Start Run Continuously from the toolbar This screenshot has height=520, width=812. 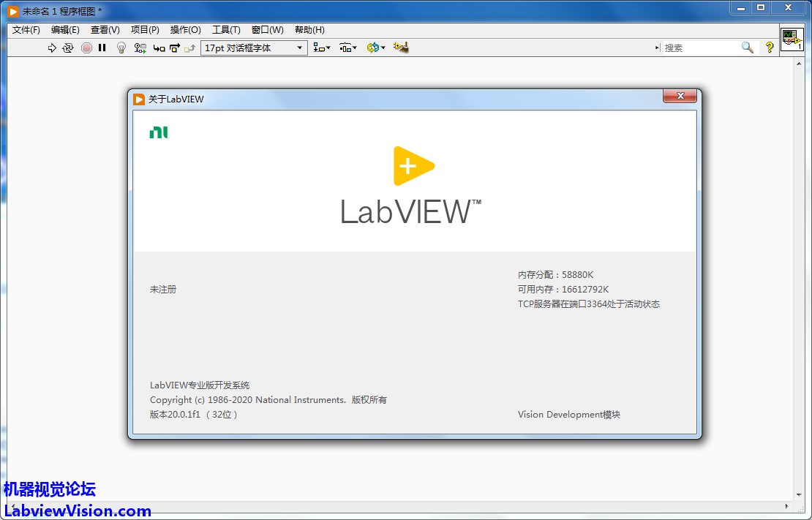(68, 48)
